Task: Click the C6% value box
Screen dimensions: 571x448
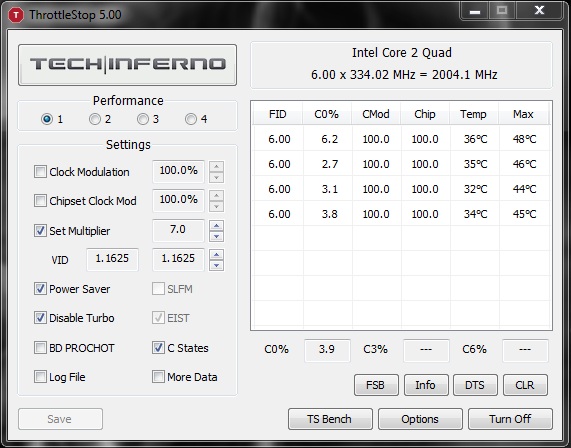Action: point(525,350)
